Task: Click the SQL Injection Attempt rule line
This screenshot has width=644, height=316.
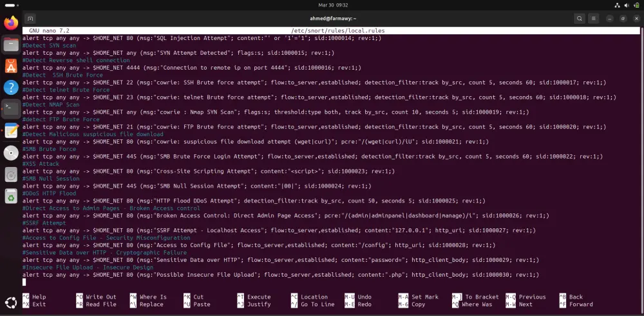Action: [x=202, y=38]
